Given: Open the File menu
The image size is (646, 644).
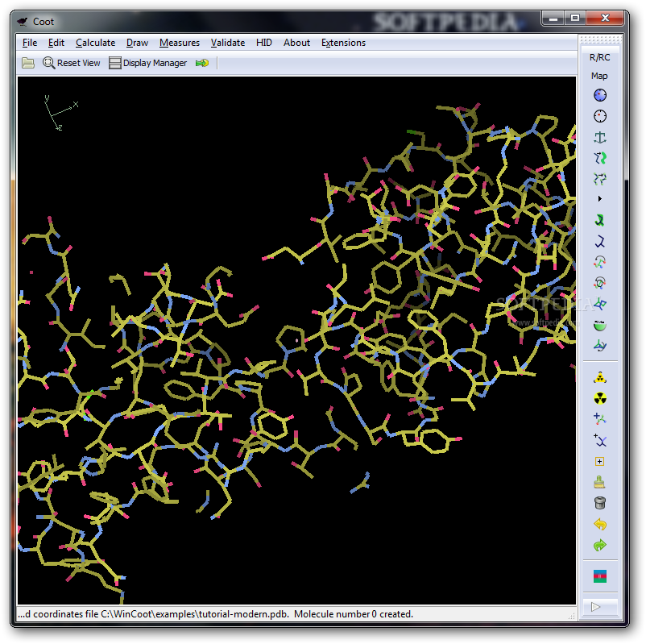Looking at the screenshot, I should [30, 43].
